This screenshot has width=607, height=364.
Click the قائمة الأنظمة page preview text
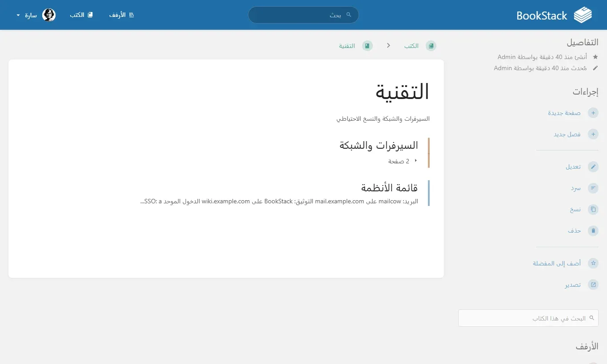point(279,201)
